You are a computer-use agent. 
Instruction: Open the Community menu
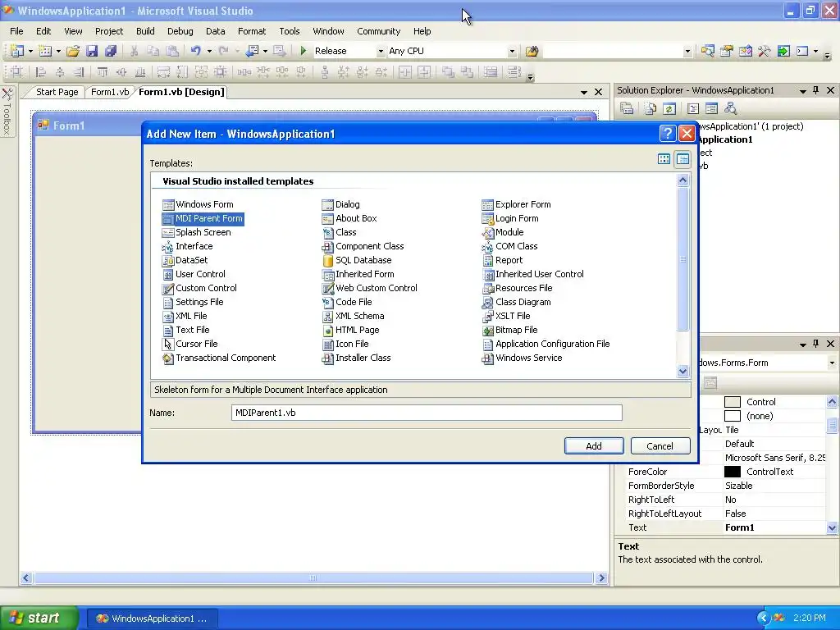click(x=379, y=31)
